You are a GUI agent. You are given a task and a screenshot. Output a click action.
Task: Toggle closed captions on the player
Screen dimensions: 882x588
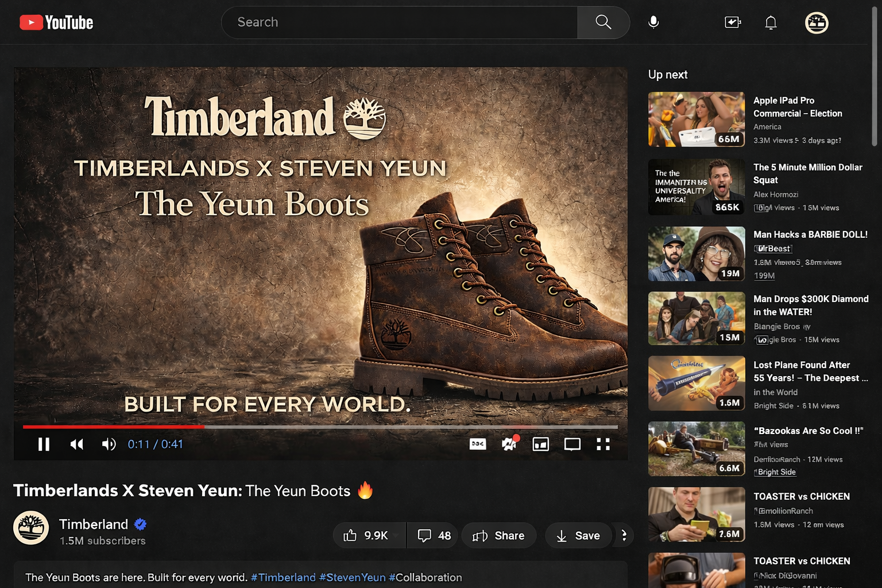click(478, 444)
